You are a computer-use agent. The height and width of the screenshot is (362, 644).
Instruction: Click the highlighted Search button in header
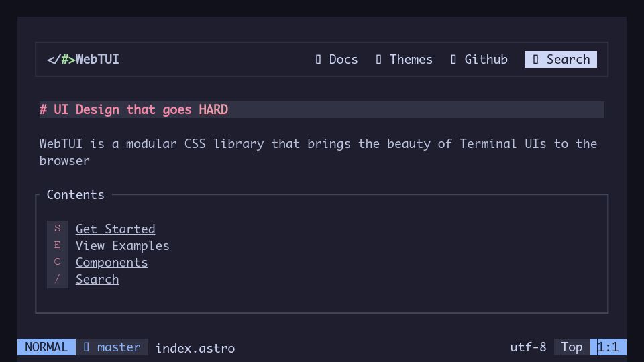point(561,60)
